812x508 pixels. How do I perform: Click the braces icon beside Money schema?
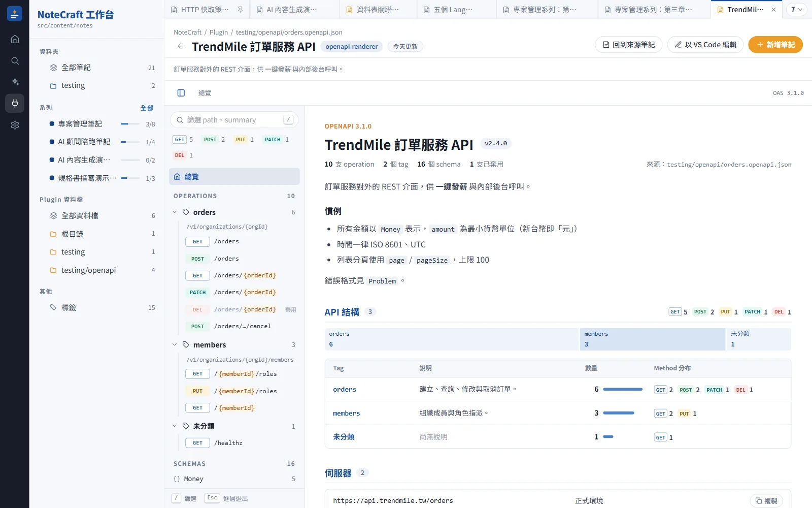pos(177,479)
